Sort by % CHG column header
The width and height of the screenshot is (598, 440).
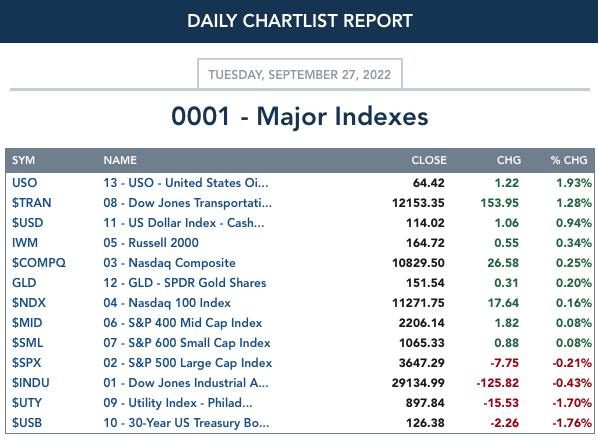click(x=569, y=160)
